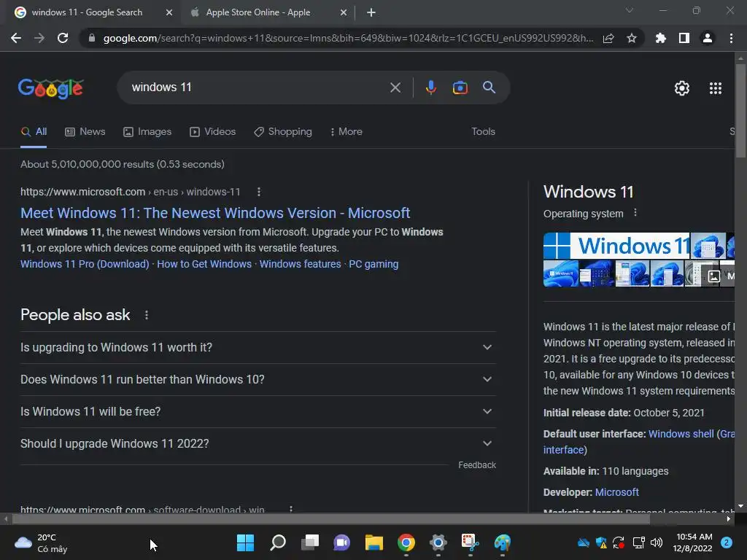Image resolution: width=747 pixels, height=560 pixels.
Task: Open the Chrome side panel icon
Action: [x=684, y=38]
